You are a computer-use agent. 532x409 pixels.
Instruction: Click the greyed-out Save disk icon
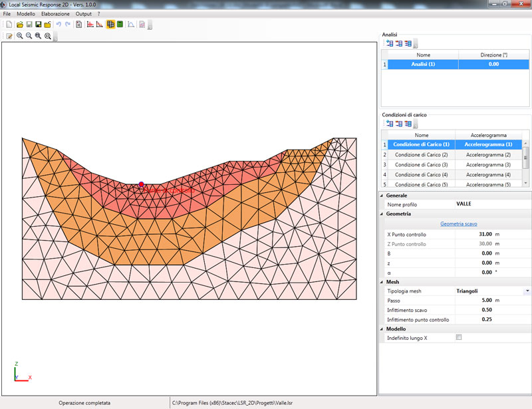[29, 25]
